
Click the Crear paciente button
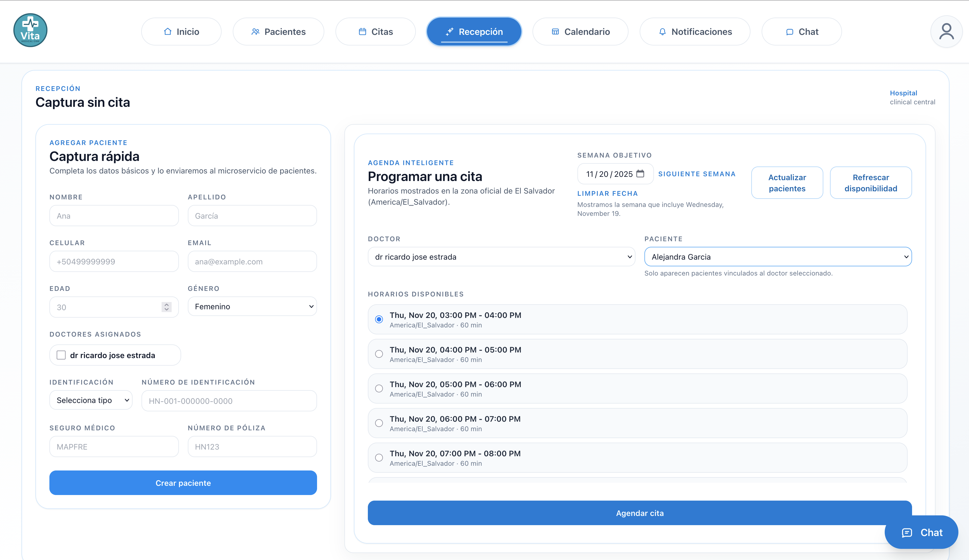[183, 483]
